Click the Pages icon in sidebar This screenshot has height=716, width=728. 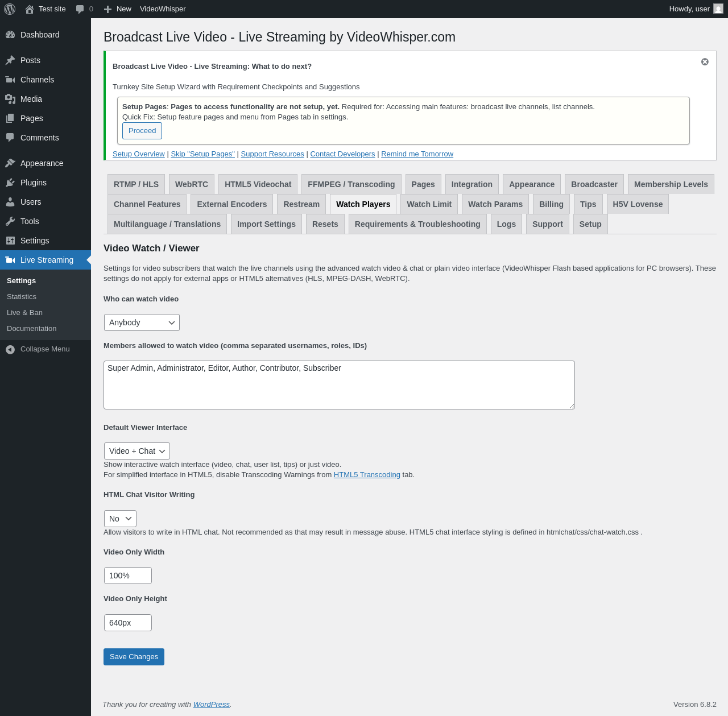pyautogui.click(x=10, y=118)
